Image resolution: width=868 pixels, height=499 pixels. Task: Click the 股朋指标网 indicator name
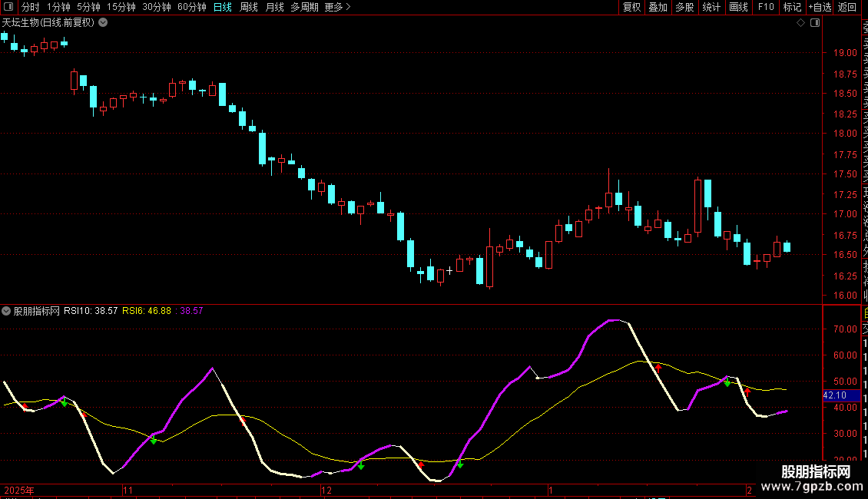(x=37, y=311)
